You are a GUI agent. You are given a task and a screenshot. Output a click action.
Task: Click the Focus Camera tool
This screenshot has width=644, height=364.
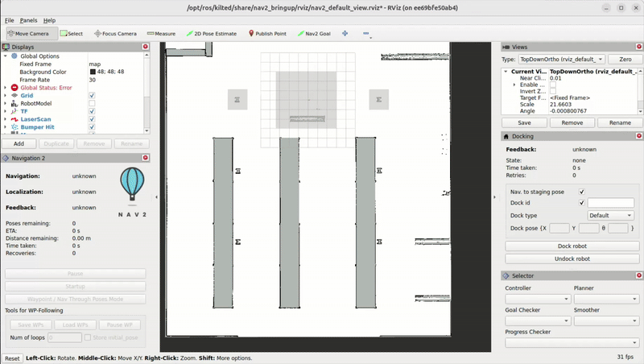(x=115, y=34)
